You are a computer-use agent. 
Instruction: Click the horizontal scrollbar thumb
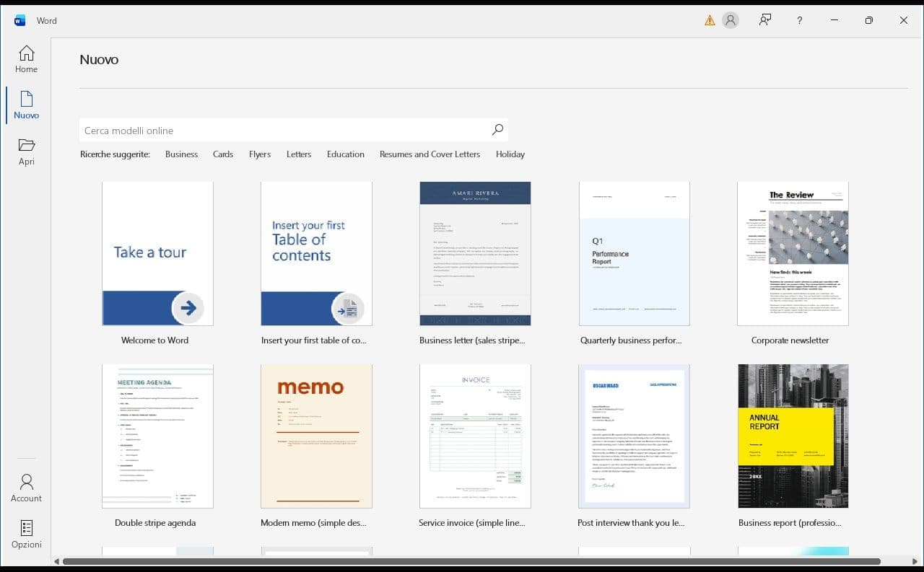471,561
